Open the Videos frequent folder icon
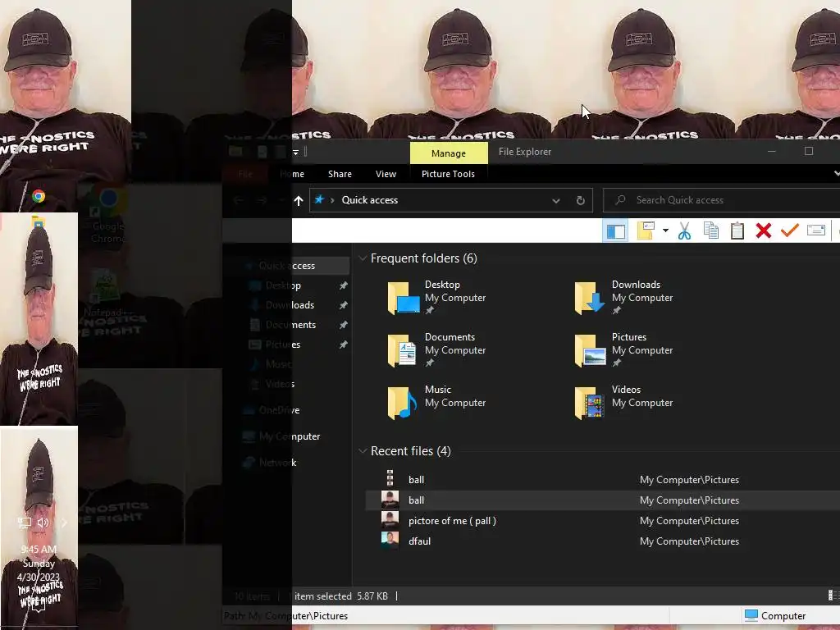 click(x=591, y=402)
